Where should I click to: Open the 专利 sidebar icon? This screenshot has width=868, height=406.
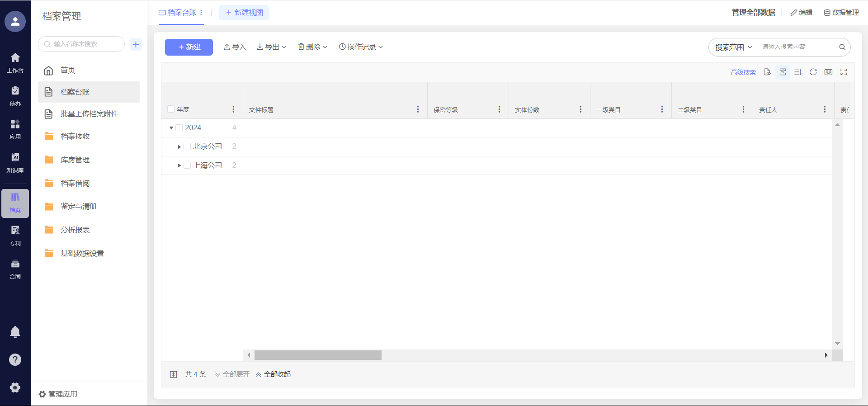[x=15, y=236]
